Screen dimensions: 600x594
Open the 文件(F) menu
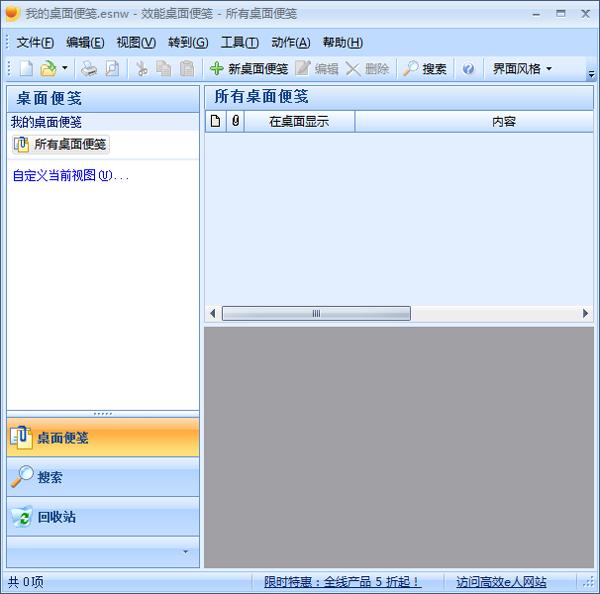(35, 42)
